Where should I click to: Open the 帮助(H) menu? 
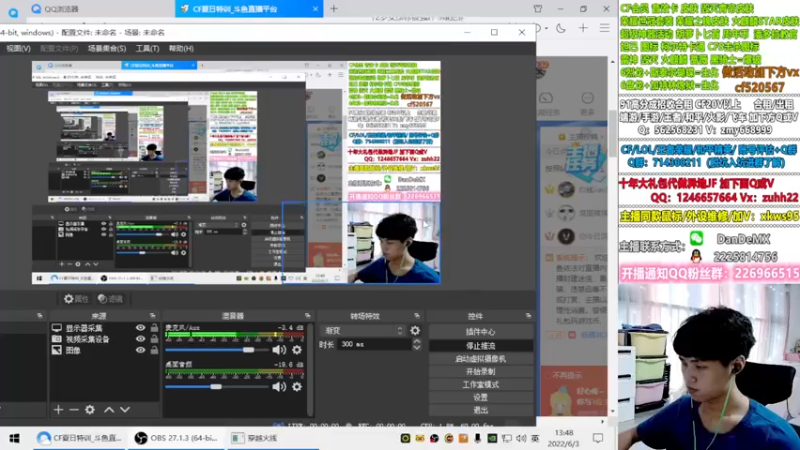(x=181, y=48)
